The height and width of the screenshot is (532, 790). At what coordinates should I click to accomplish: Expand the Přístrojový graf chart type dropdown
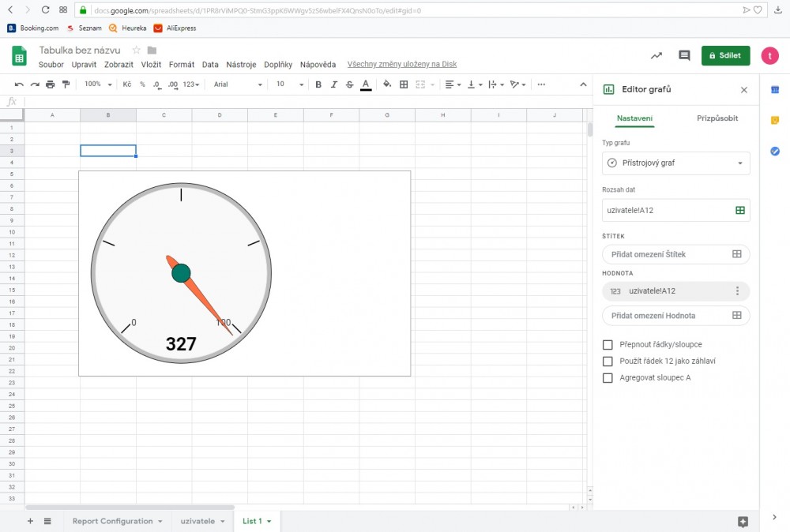675,163
